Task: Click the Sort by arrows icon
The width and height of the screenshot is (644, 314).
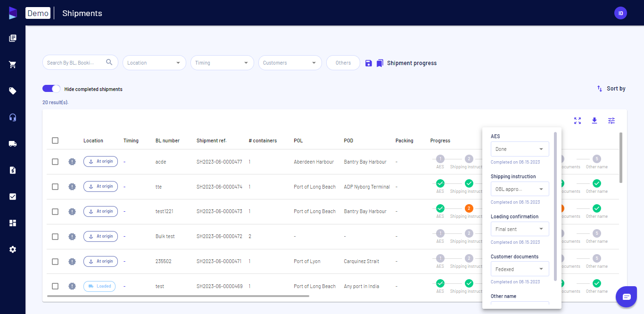Action: pos(600,89)
